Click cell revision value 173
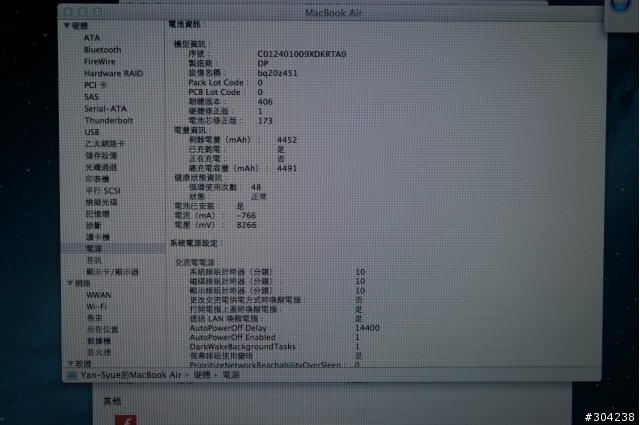 tap(265, 121)
